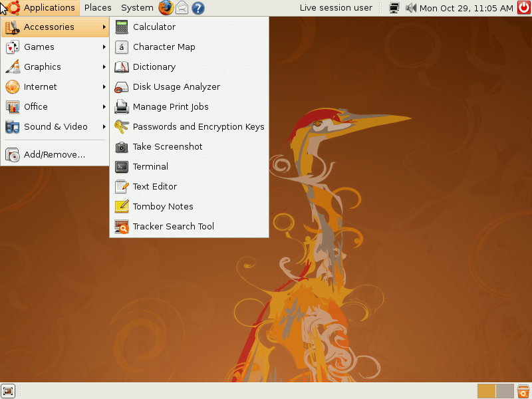This screenshot has width=532, height=399.
Task: Expand the Office submenu arrow
Action: pos(104,107)
